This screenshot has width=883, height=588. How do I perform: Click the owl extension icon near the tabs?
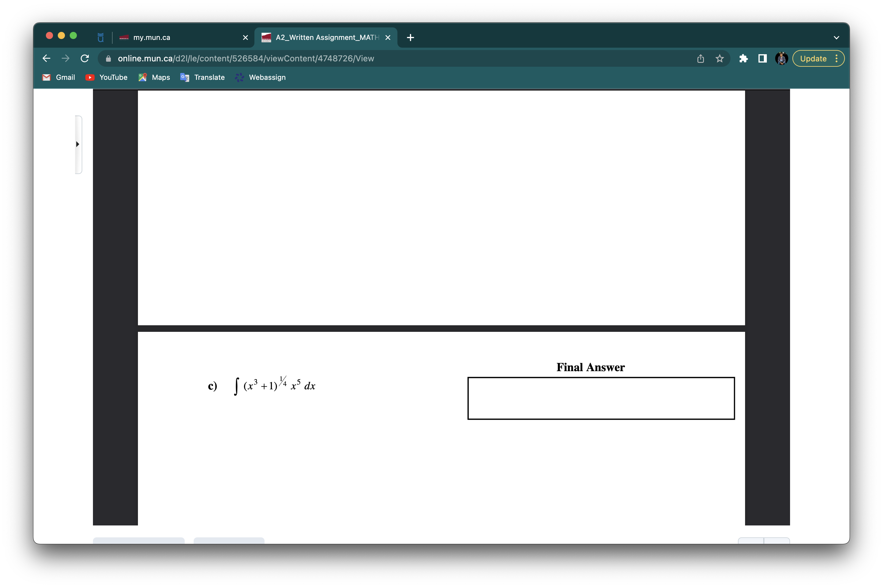tap(100, 37)
